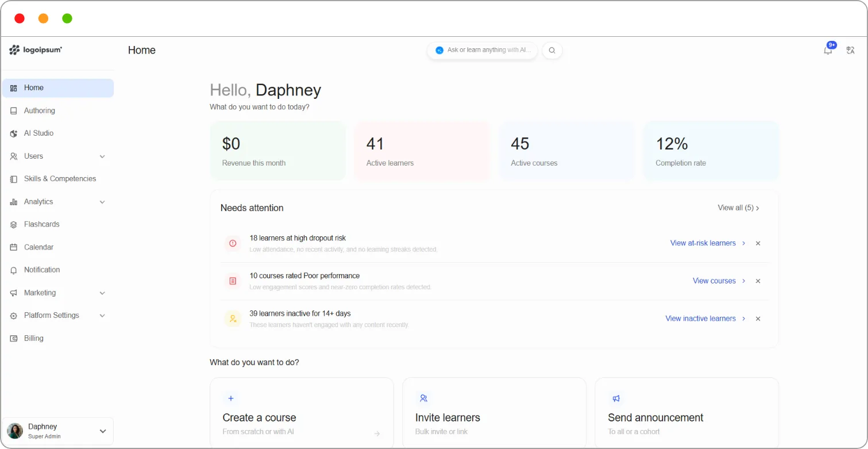Click the Billing wallet icon

coord(14,339)
